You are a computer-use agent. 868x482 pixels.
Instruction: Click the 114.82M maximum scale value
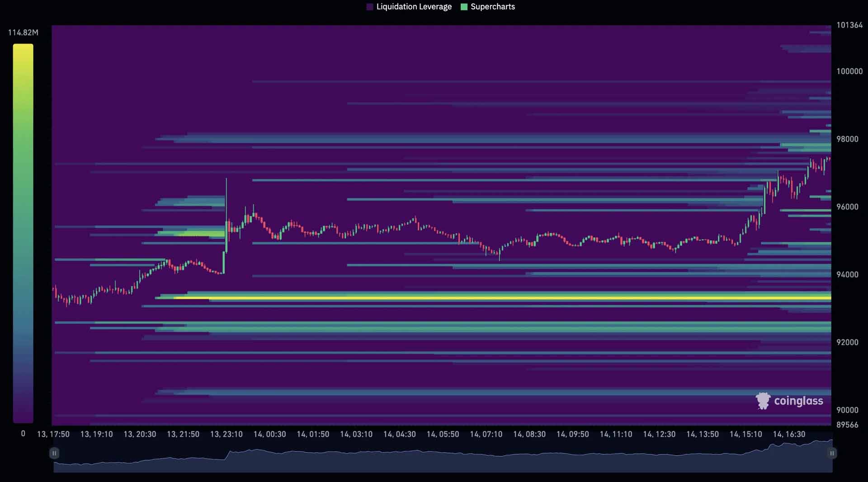(23, 33)
